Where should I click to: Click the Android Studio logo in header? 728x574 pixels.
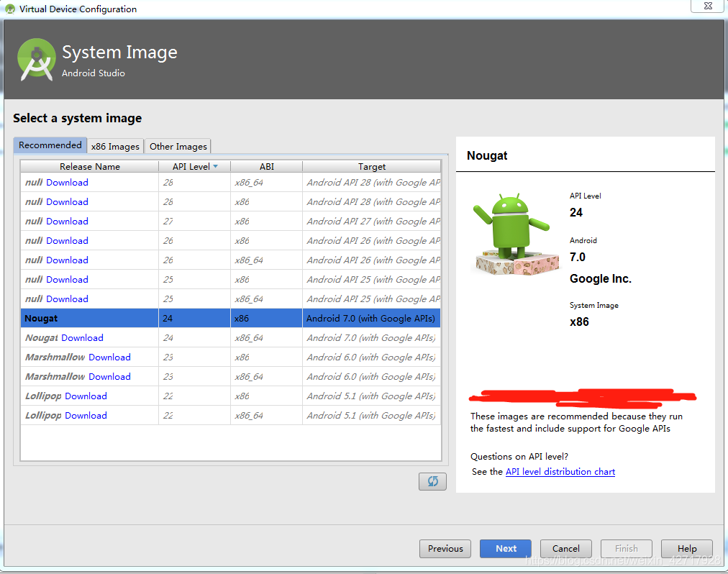(36, 60)
